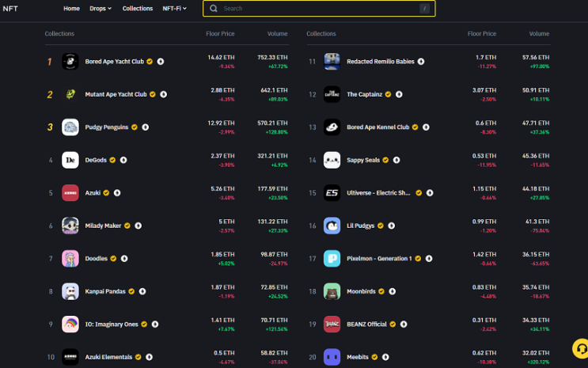
Task: Focus the Search input field
Action: tap(319, 8)
